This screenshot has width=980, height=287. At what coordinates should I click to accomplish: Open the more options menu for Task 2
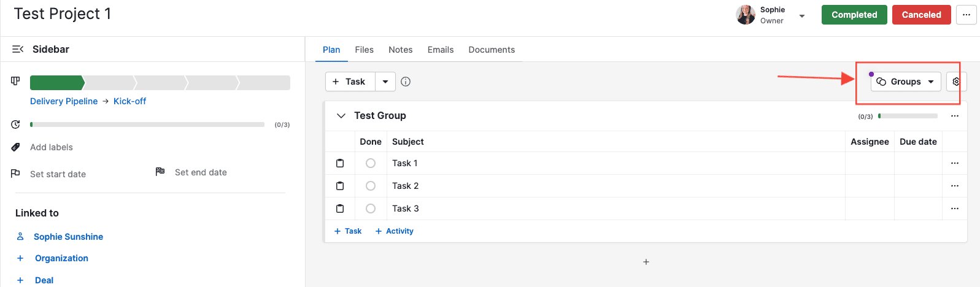click(954, 186)
